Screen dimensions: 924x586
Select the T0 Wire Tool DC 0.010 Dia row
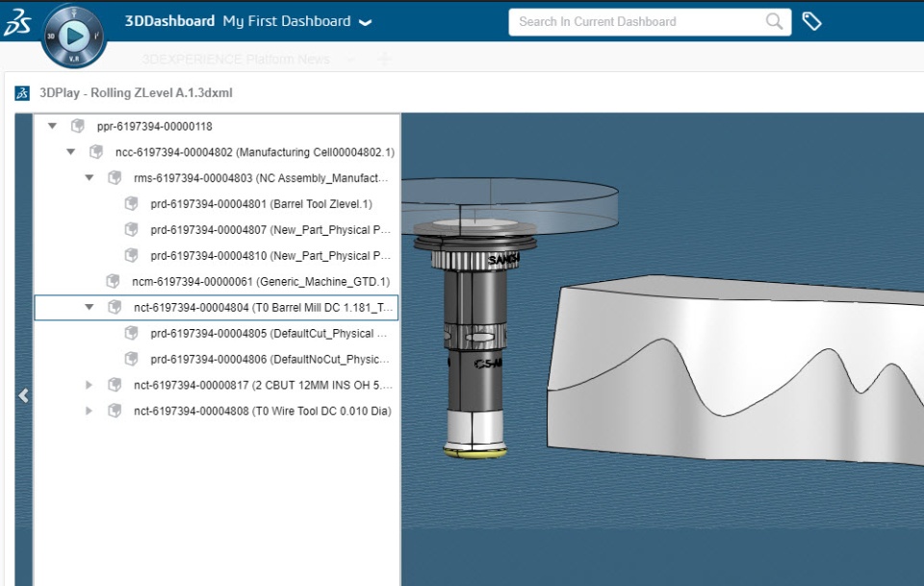[217, 411]
